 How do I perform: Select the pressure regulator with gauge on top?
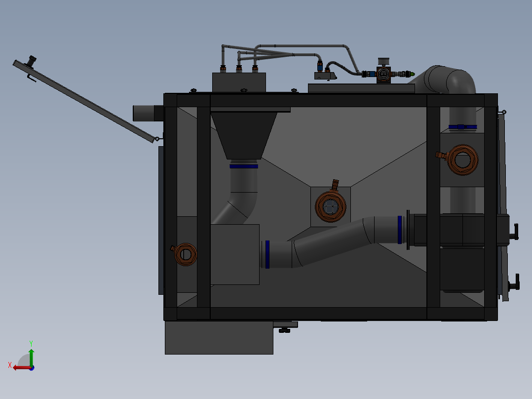(x=383, y=73)
